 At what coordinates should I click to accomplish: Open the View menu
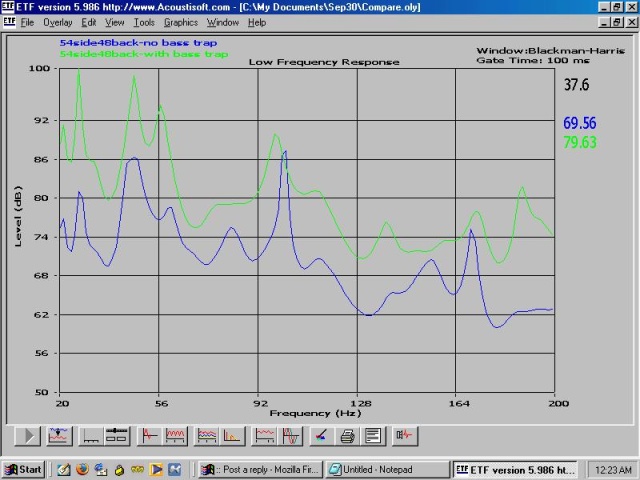[114, 22]
